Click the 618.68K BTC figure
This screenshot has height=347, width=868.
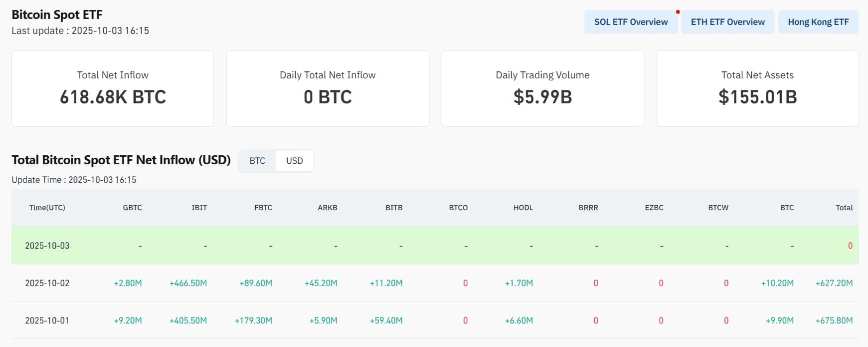(113, 97)
